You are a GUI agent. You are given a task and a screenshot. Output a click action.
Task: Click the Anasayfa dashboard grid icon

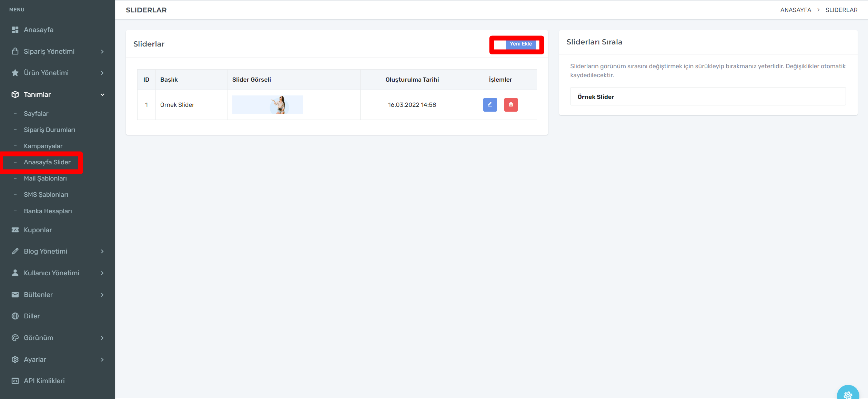pos(15,30)
